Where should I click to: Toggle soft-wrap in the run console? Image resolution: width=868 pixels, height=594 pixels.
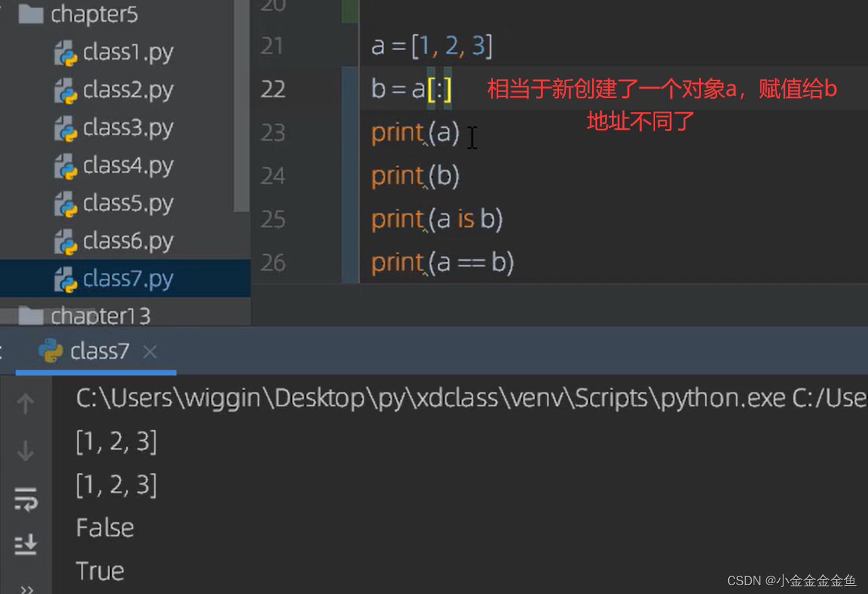point(26,500)
